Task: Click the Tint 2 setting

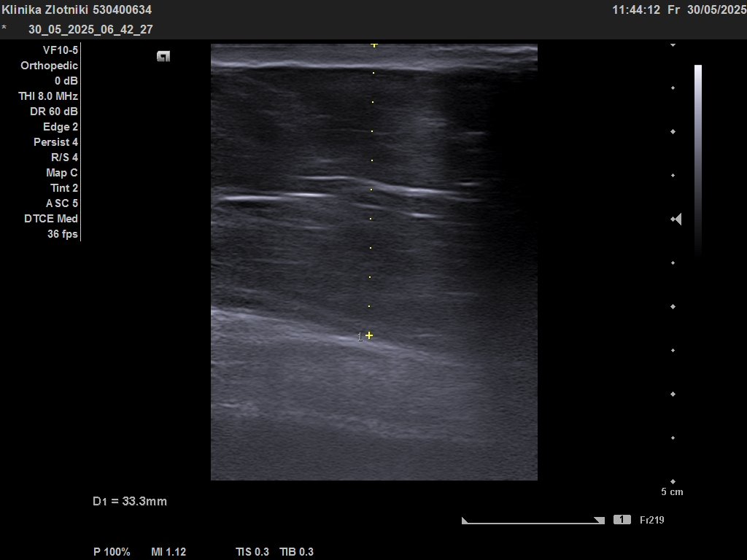Action: point(64,188)
